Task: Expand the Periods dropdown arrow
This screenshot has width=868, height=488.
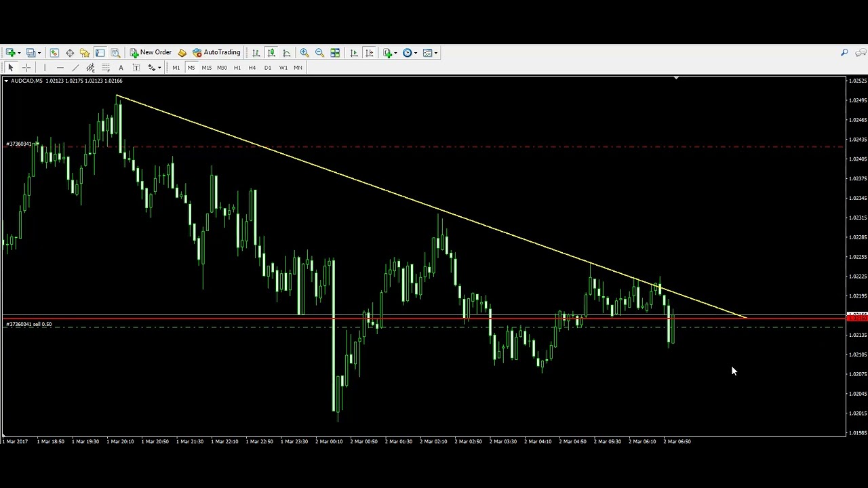Action: point(416,53)
